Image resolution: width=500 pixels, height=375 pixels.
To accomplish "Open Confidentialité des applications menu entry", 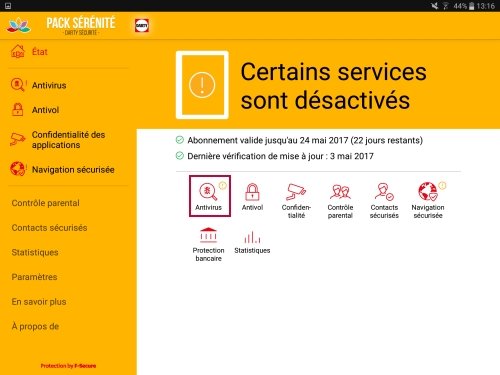I will 68,140.
